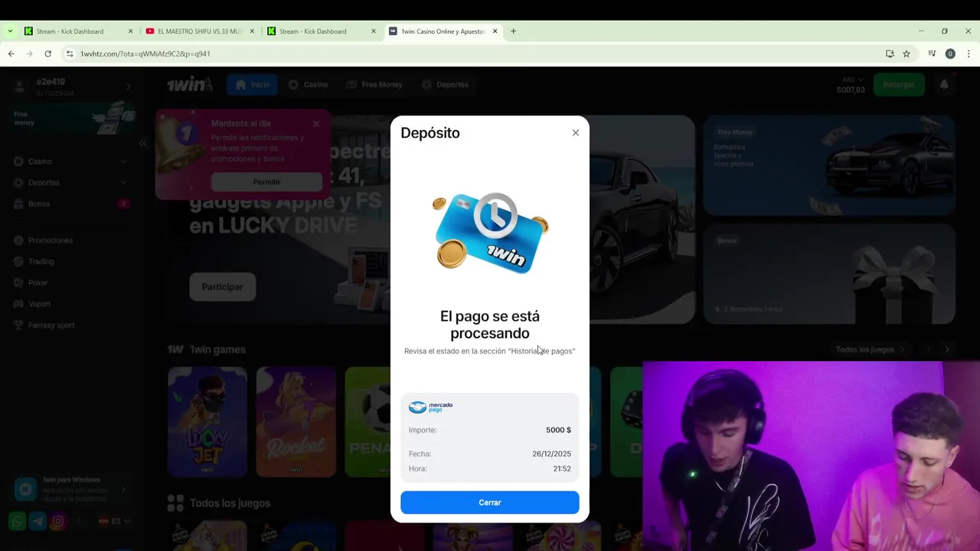
Task: Click 'Todos los juegos' link beside 1win games
Action: click(870, 350)
